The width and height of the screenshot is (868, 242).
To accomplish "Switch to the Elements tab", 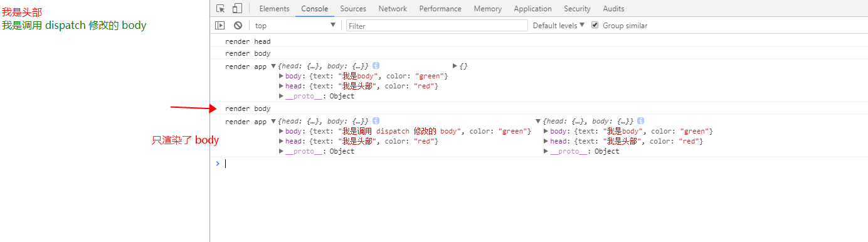I will pyautogui.click(x=274, y=9).
